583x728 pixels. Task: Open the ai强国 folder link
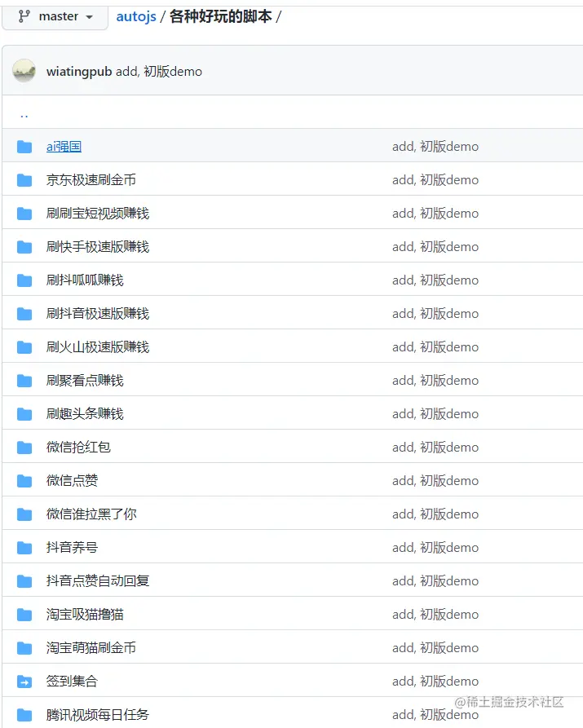pos(64,147)
